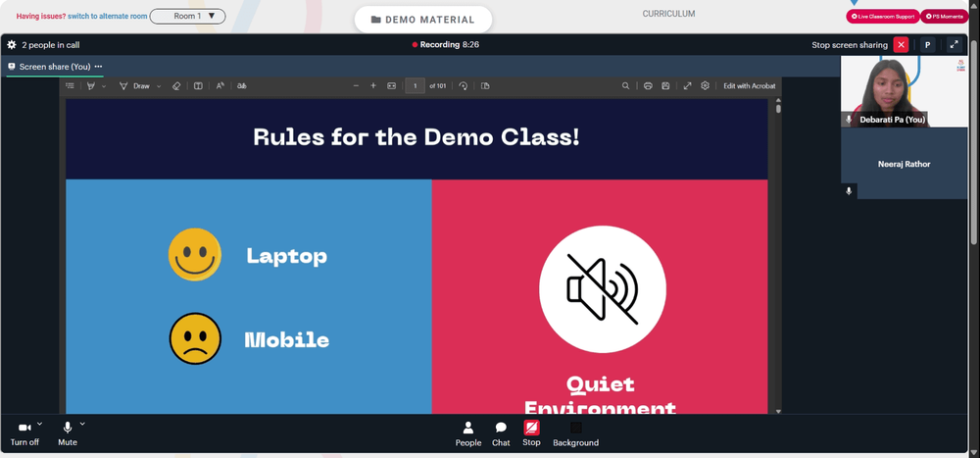Click the Add text tool icon
Image resolution: width=980 pixels, height=458 pixels.
tap(198, 85)
